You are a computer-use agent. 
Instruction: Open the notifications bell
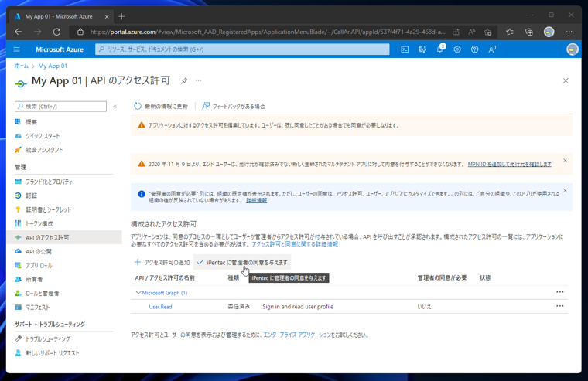pyautogui.click(x=440, y=49)
